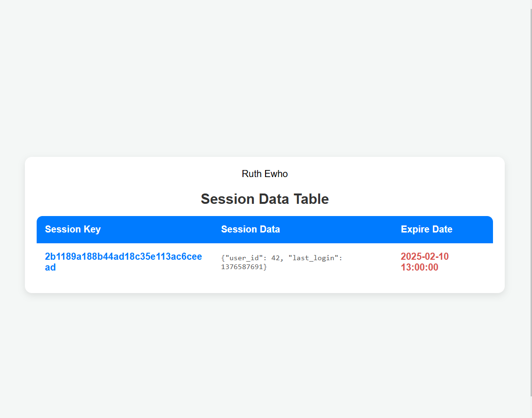Click the Expire Date cell in the data row
Image resolution: width=532 pixels, height=418 pixels.
click(425, 262)
